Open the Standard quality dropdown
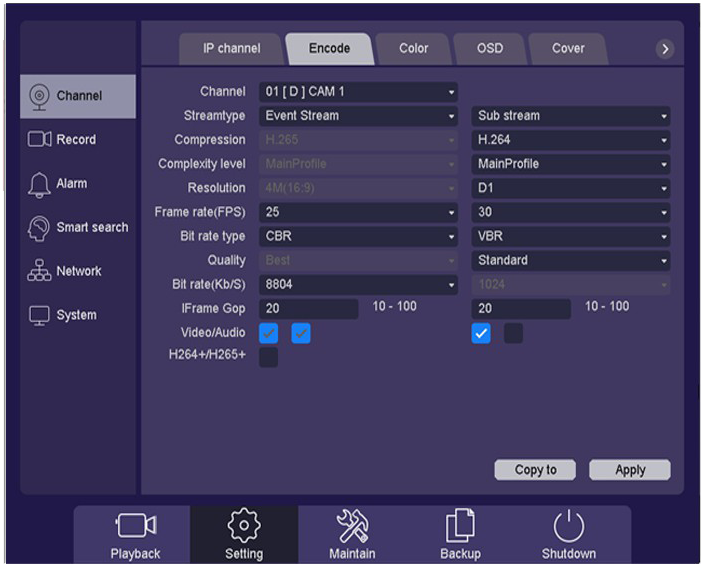This screenshot has width=702, height=568. pos(571,261)
